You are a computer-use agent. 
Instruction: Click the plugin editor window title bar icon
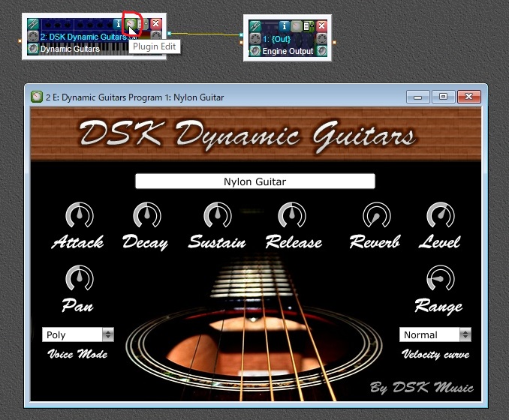[x=37, y=97]
